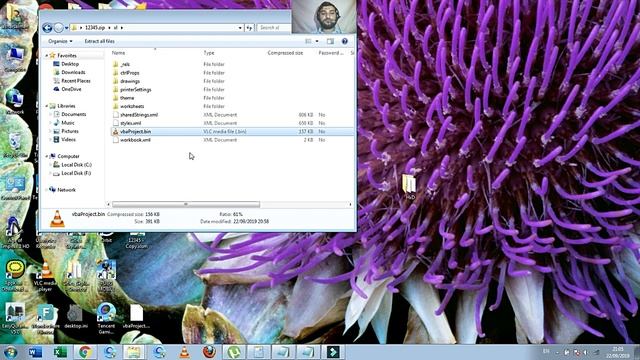This screenshot has height=360, width=640.
Task: Select vbaProject.bin file row
Action: 232,131
